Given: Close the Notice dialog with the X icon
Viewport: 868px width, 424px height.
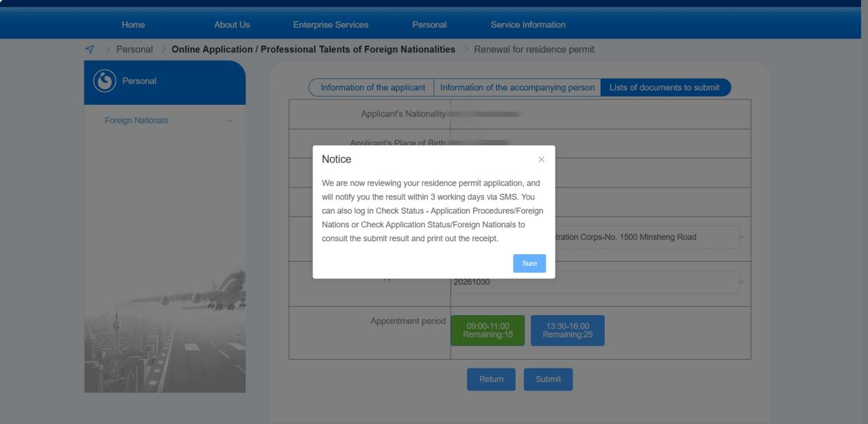Looking at the screenshot, I should tap(541, 160).
